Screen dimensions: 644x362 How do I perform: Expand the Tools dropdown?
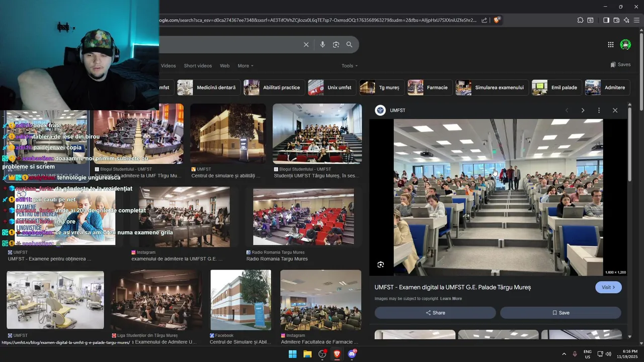(350, 66)
